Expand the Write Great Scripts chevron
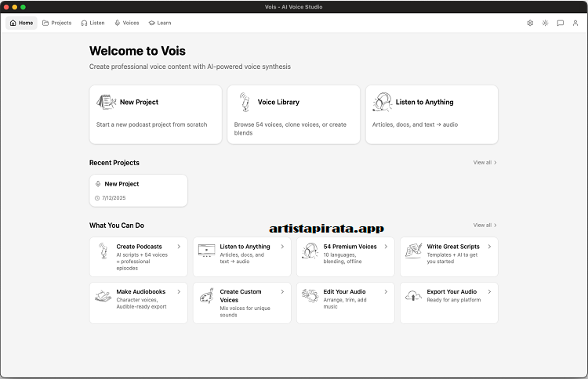 pyautogui.click(x=489, y=247)
